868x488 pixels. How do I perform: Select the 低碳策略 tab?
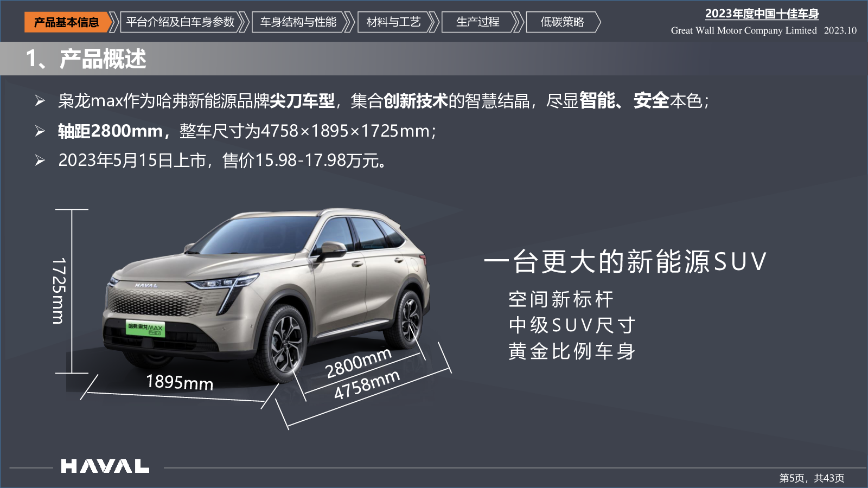tap(562, 22)
